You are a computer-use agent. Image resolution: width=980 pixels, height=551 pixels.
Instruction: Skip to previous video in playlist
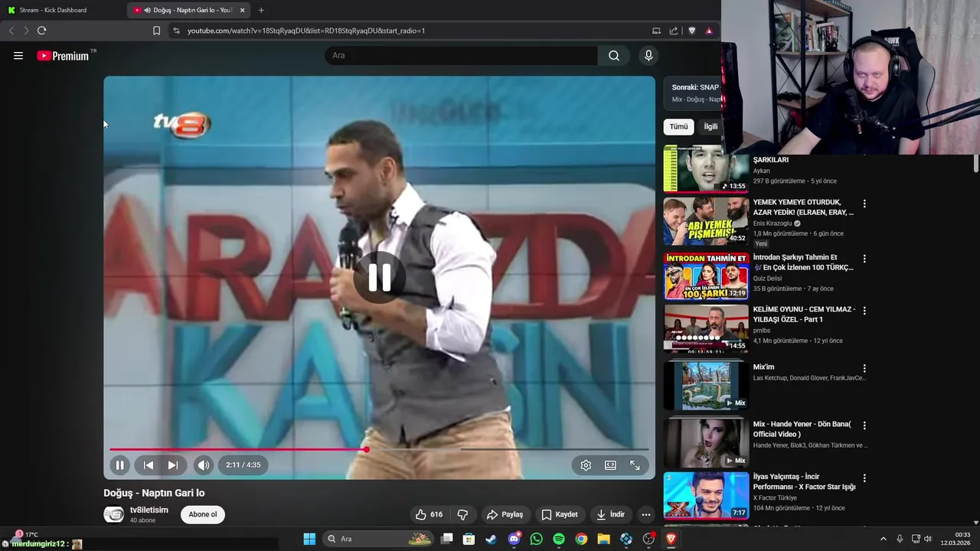pyautogui.click(x=149, y=465)
